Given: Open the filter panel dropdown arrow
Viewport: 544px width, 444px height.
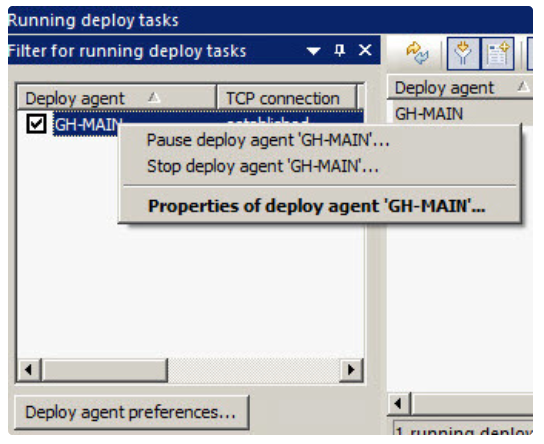Looking at the screenshot, I should coord(313,51).
